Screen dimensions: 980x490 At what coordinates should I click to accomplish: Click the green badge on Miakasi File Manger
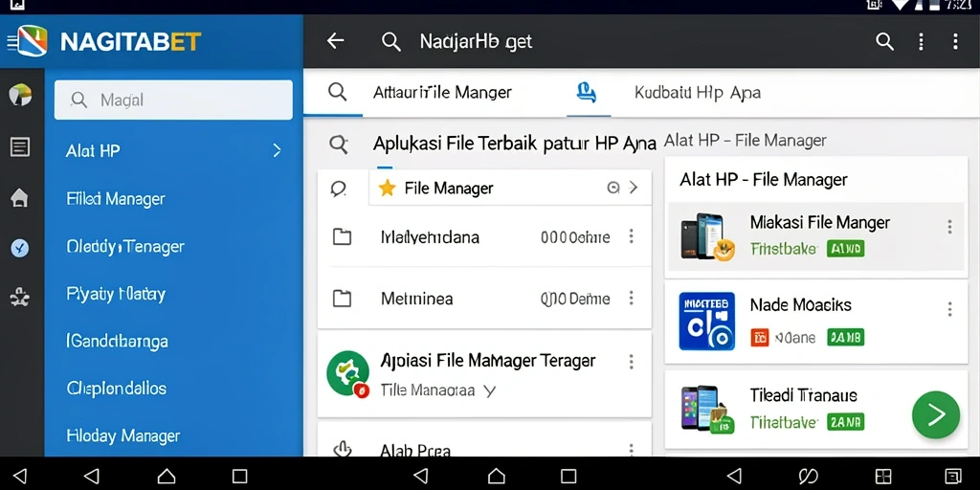pyautogui.click(x=846, y=249)
